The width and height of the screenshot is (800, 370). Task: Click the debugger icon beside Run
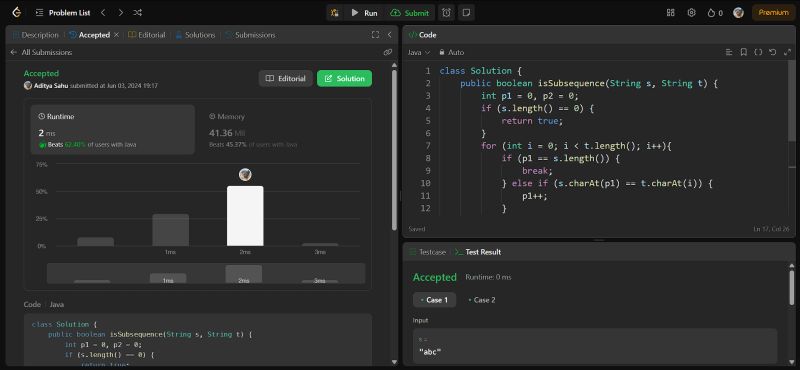pos(335,13)
